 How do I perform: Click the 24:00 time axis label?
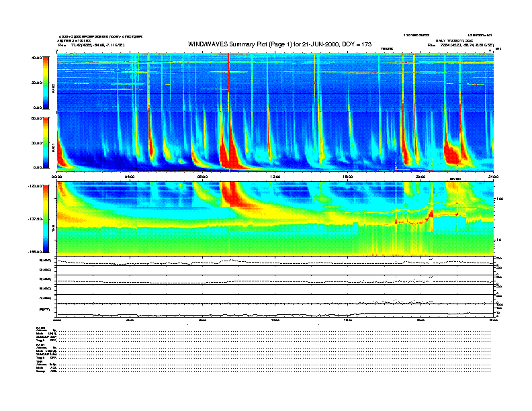tap(492, 177)
